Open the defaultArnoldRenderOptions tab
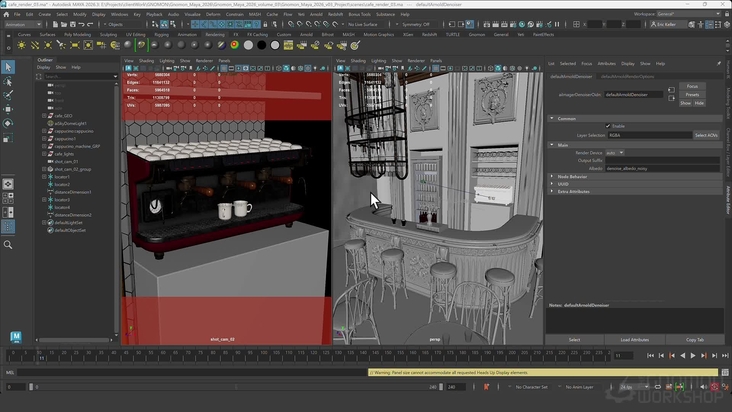The image size is (732, 412). click(x=627, y=77)
